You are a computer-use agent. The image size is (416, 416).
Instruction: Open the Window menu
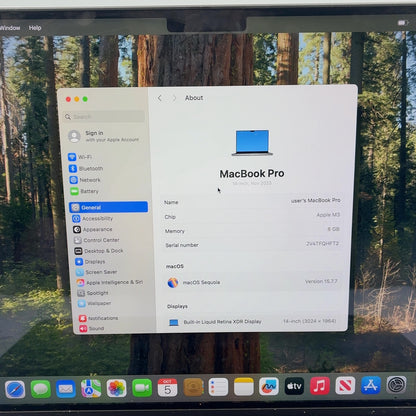pos(10,28)
